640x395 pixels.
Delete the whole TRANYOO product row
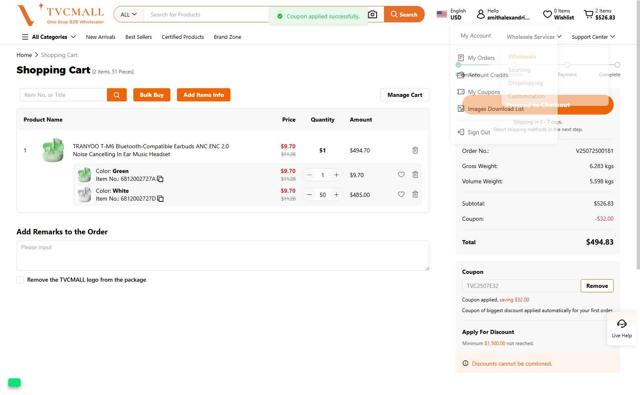pyautogui.click(x=415, y=150)
